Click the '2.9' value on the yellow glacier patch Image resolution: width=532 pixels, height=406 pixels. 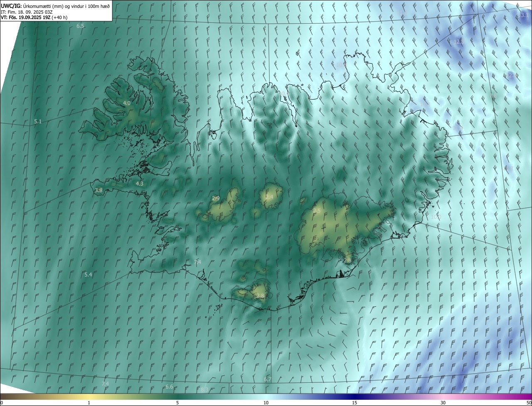click(216, 198)
